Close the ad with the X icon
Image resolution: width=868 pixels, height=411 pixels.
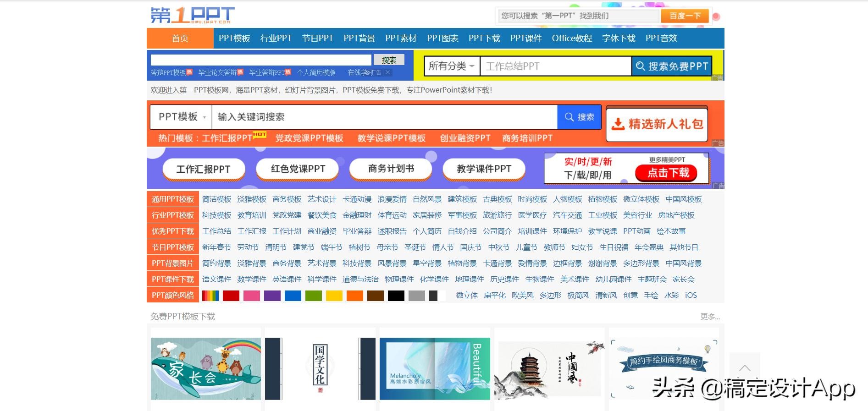click(388, 72)
